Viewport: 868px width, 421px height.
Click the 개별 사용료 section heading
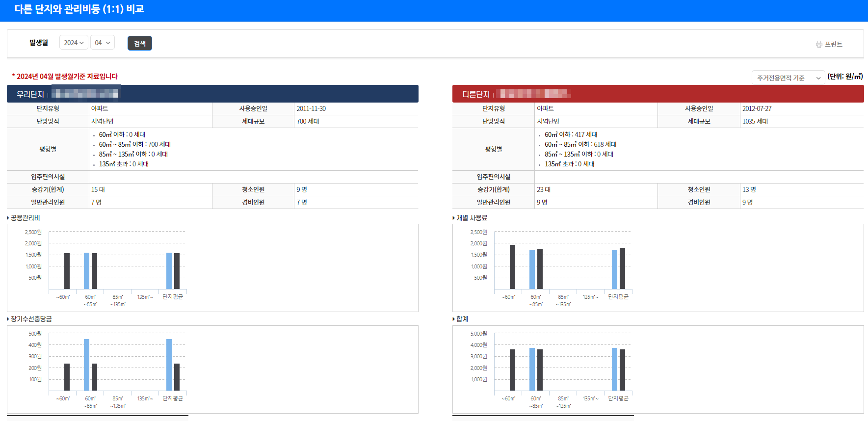coord(472,217)
